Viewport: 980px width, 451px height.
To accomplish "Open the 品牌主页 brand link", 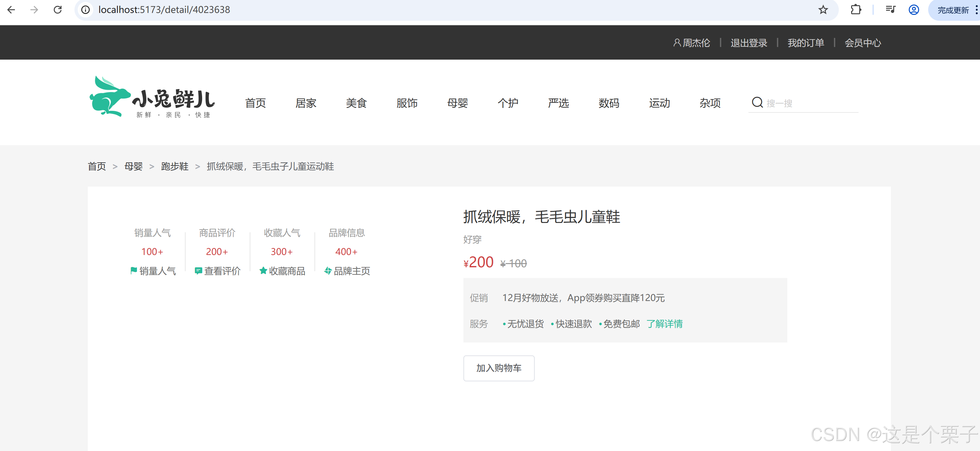I will click(x=347, y=271).
